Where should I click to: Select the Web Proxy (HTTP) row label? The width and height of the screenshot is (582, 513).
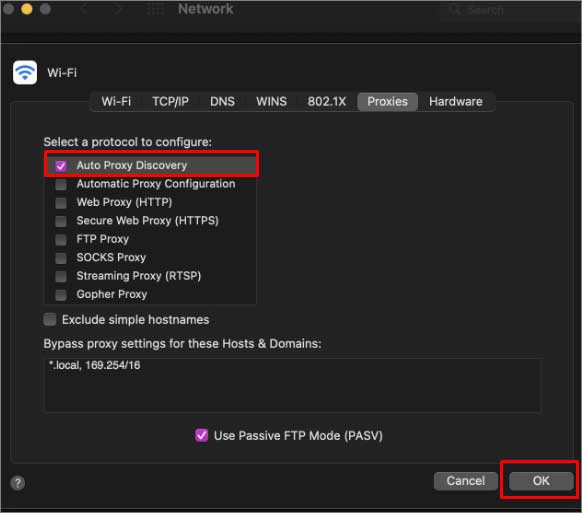tap(124, 202)
